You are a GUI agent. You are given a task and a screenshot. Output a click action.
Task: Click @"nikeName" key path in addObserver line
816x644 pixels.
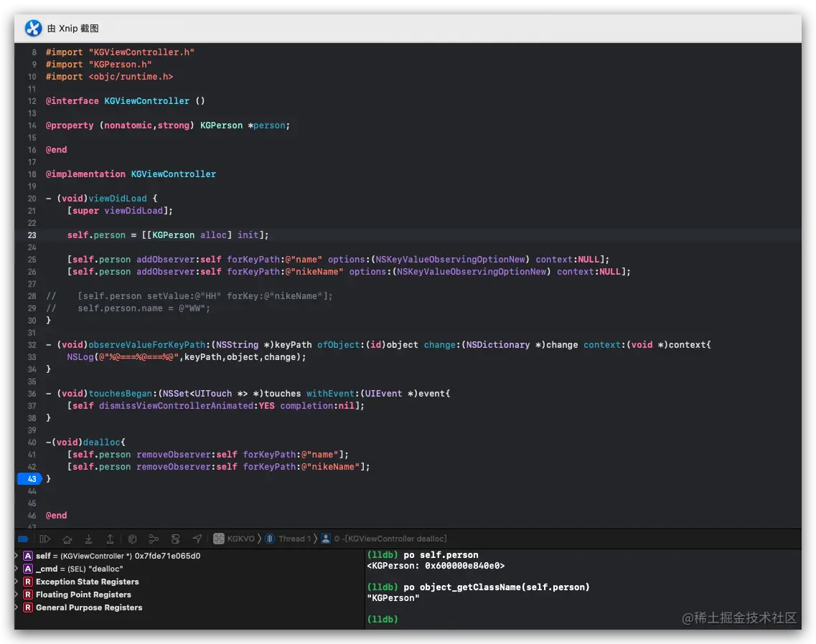coord(314,272)
